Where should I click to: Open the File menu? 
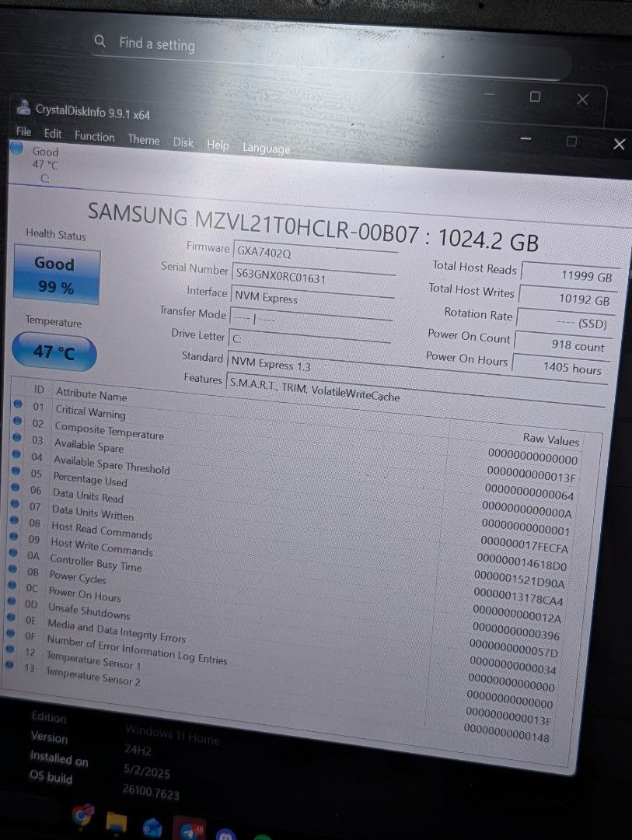(x=23, y=131)
